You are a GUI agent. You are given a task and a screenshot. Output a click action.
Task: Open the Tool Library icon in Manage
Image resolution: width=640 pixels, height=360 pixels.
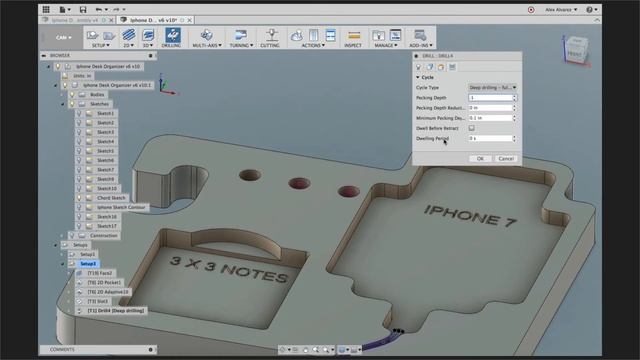click(378, 36)
